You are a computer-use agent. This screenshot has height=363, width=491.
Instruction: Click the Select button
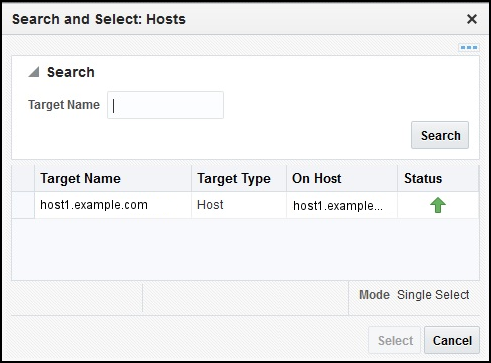(395, 340)
